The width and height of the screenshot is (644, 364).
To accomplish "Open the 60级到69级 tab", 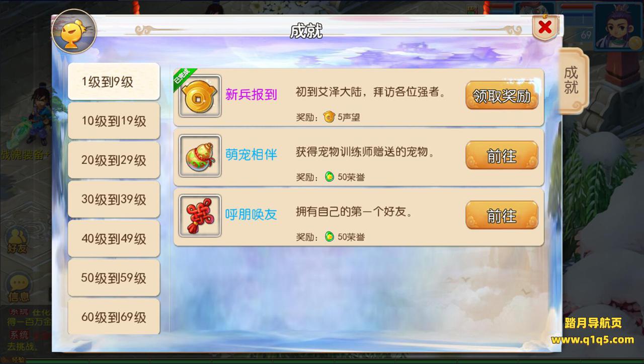I will [x=114, y=317].
